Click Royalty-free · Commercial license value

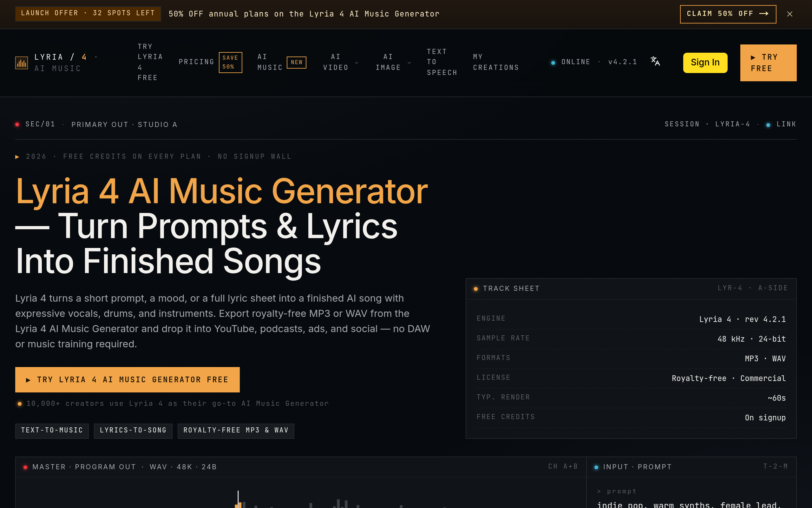pyautogui.click(x=729, y=379)
